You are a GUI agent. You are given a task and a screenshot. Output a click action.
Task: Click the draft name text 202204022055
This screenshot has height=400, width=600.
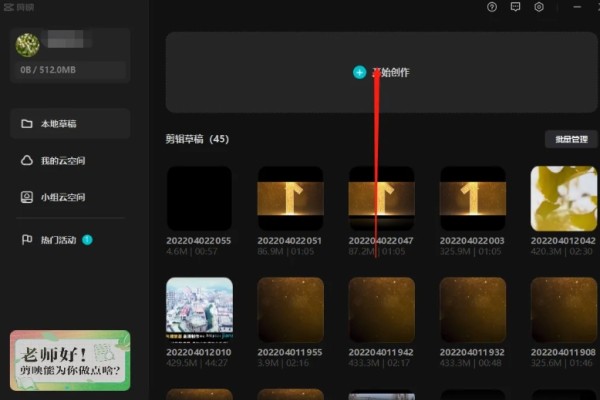coord(199,241)
